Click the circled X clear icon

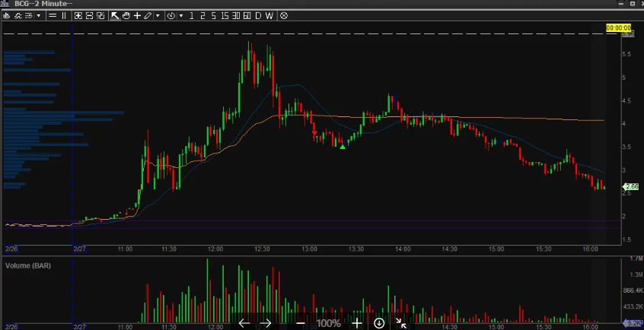[x=284, y=16]
